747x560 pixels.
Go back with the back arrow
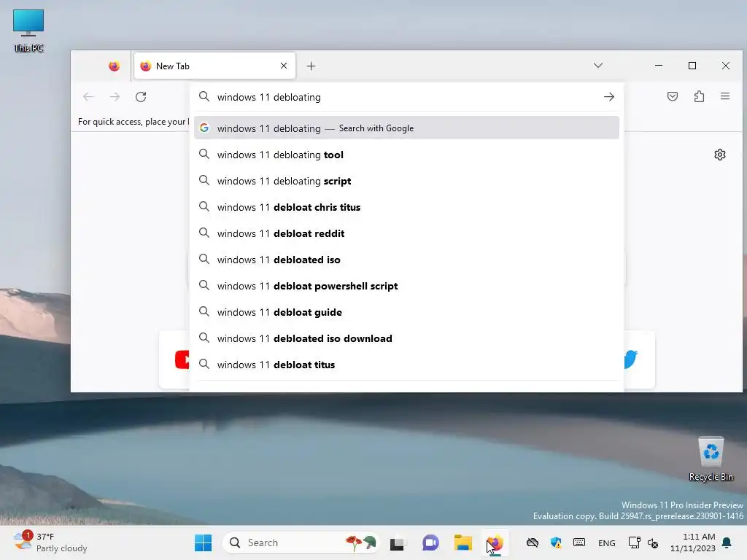[88, 97]
